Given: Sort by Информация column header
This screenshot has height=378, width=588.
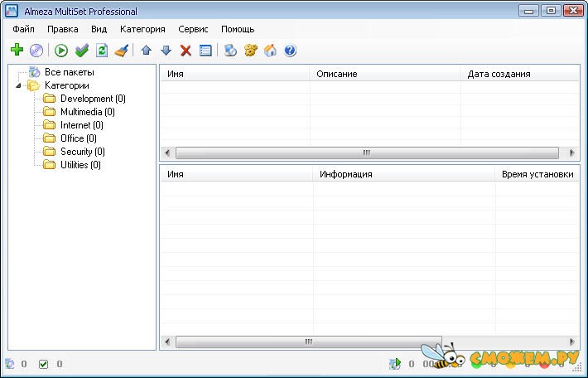Looking at the screenshot, I should pyautogui.click(x=404, y=175).
